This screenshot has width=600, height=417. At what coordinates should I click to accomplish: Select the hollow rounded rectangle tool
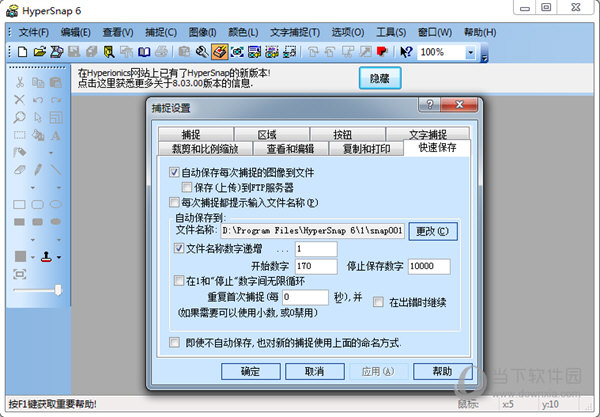[38, 205]
